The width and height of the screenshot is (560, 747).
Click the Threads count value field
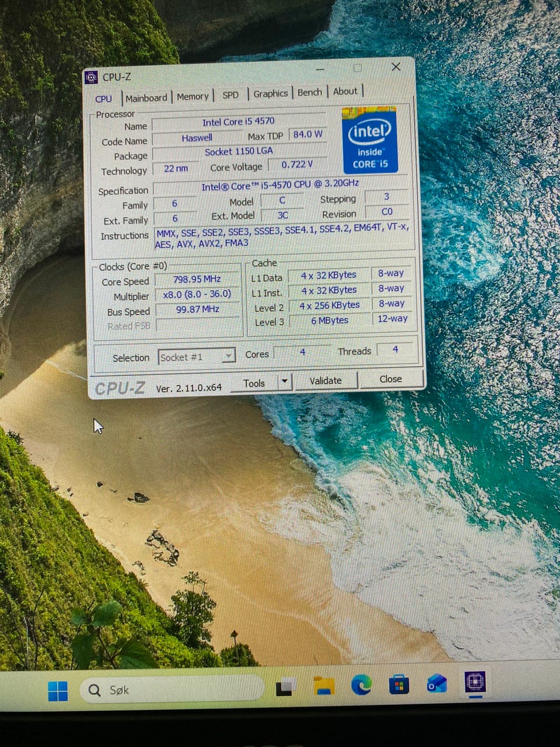pyautogui.click(x=395, y=350)
